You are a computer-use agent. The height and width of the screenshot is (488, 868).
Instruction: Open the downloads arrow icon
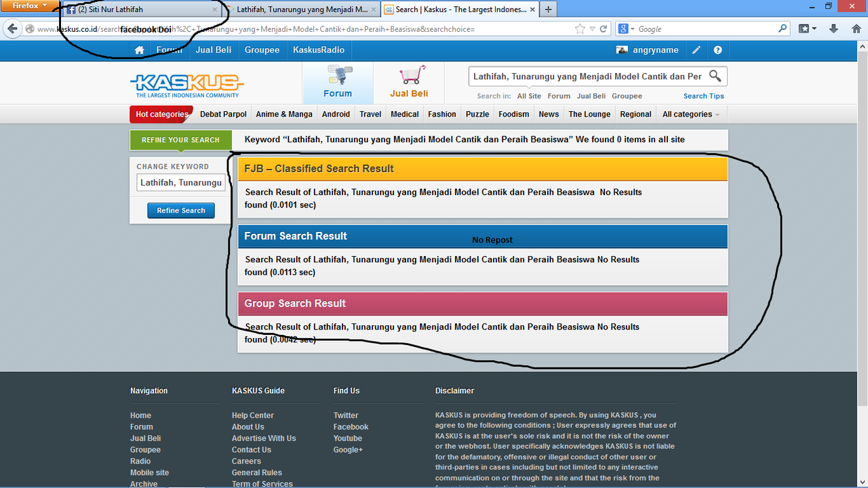point(834,29)
